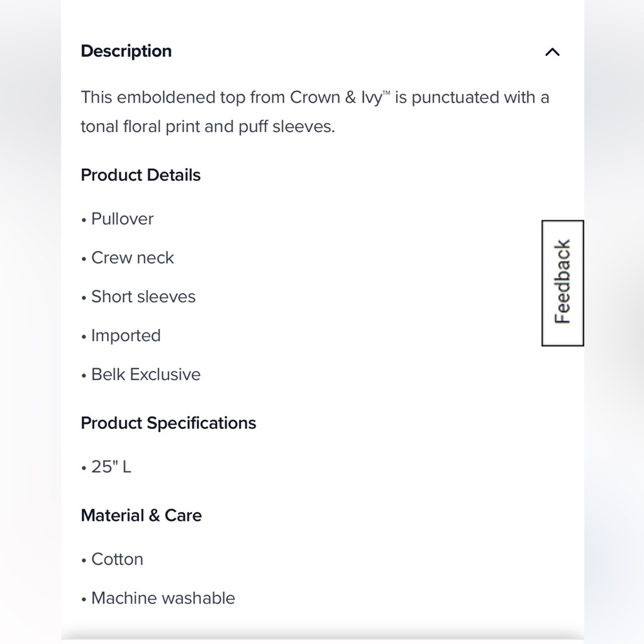Click the bullet dot before Pullover

click(84, 220)
